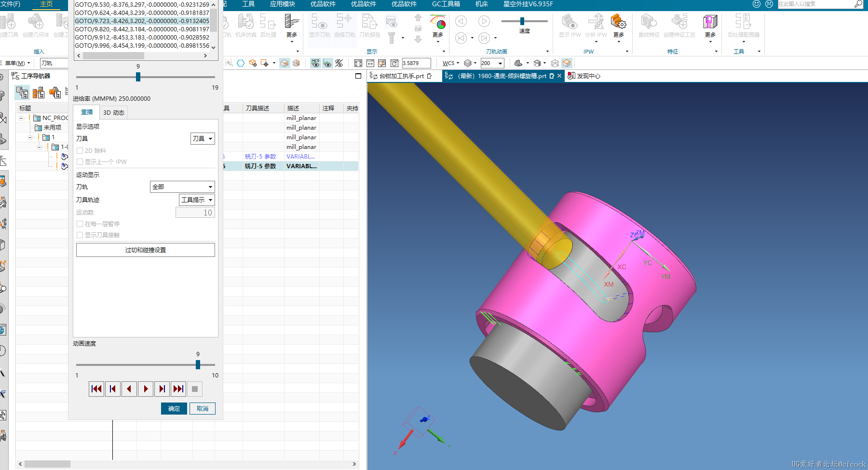Collapse the folder 1 tree node
Screen dimensions: 868x470
[30, 137]
